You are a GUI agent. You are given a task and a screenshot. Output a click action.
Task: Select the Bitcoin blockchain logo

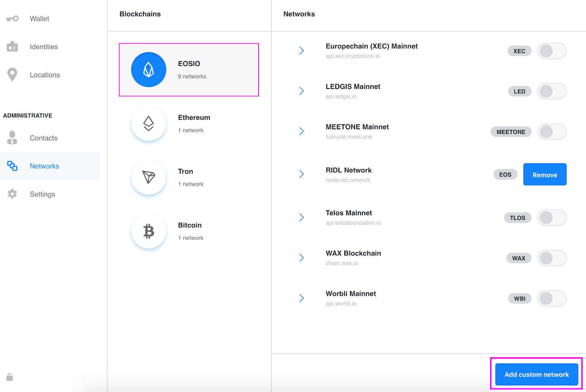tap(149, 231)
